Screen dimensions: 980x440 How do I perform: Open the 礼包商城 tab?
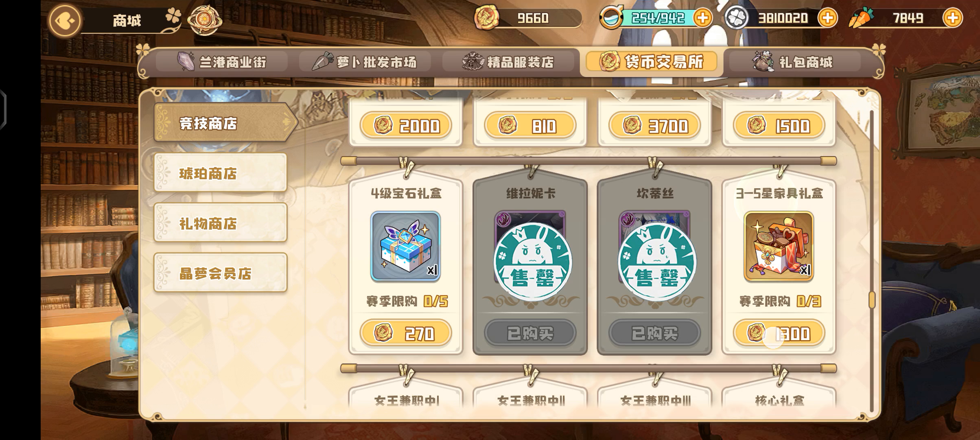tap(795, 62)
